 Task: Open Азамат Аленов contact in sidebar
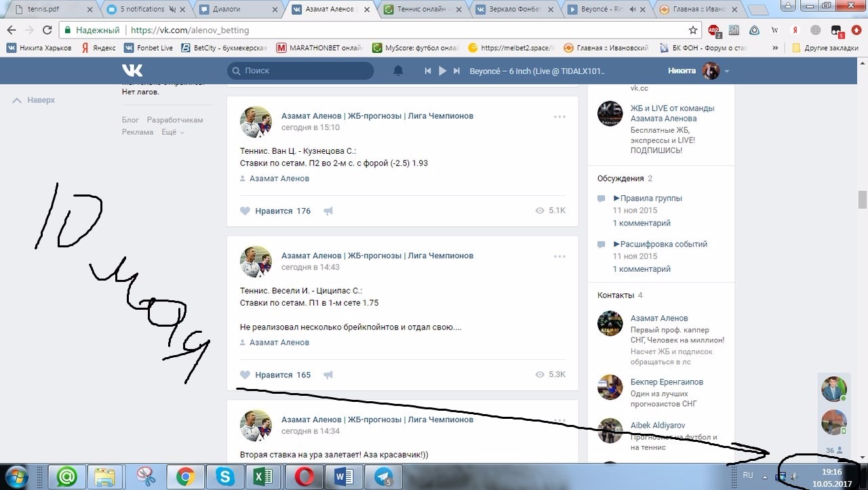click(x=659, y=318)
